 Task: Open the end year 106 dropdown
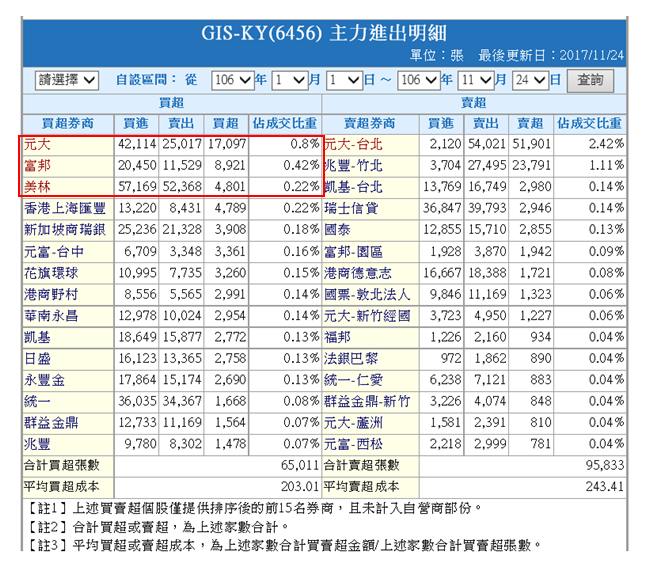point(418,80)
